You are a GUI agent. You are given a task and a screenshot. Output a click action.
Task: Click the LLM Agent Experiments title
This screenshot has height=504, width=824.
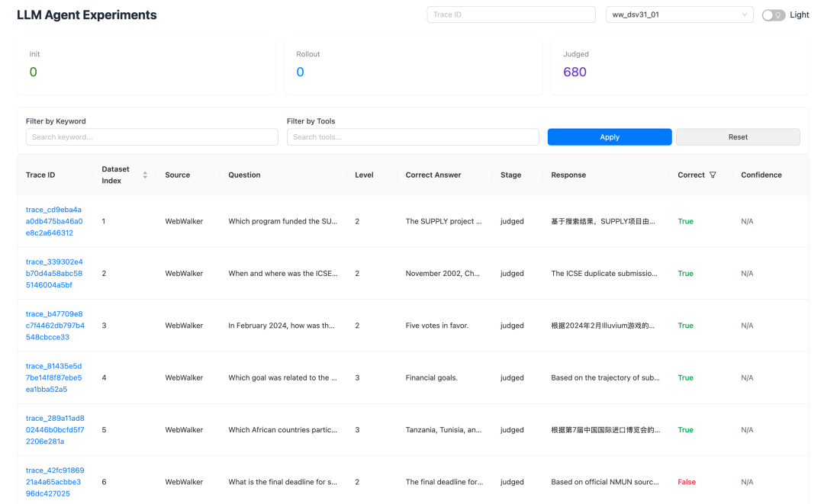click(87, 14)
